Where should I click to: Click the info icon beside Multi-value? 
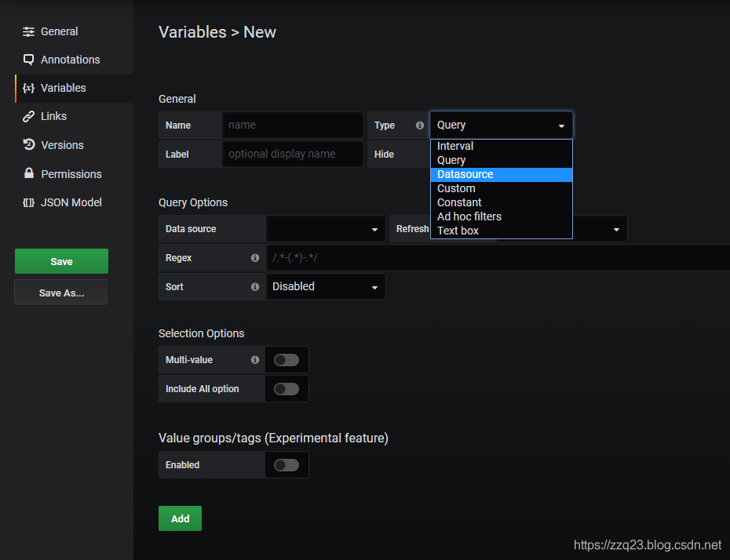[254, 359]
